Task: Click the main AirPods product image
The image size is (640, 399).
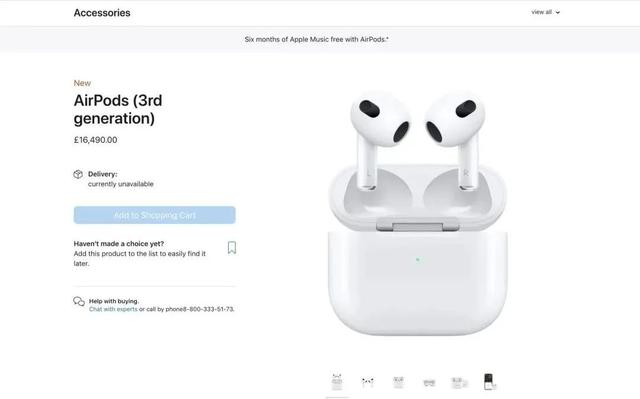Action: [x=417, y=214]
